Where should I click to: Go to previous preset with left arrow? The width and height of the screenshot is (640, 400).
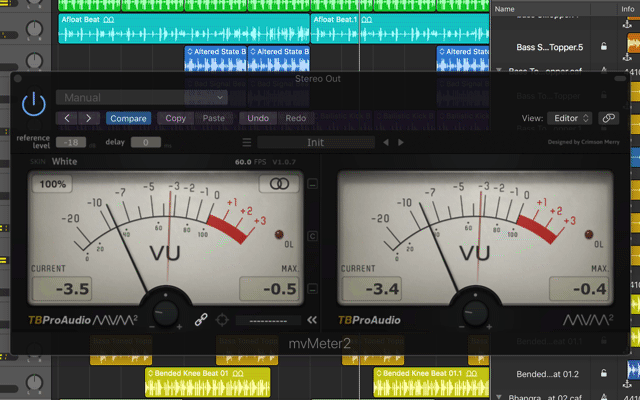(x=67, y=118)
